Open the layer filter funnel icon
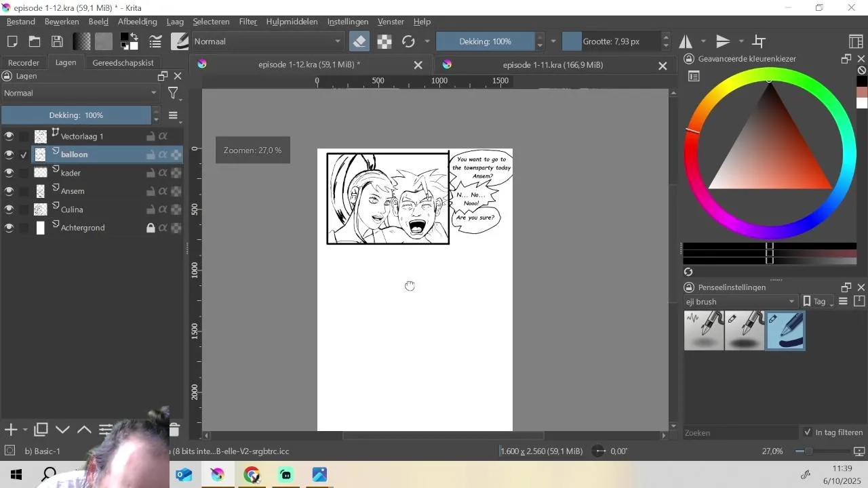 pyautogui.click(x=174, y=94)
